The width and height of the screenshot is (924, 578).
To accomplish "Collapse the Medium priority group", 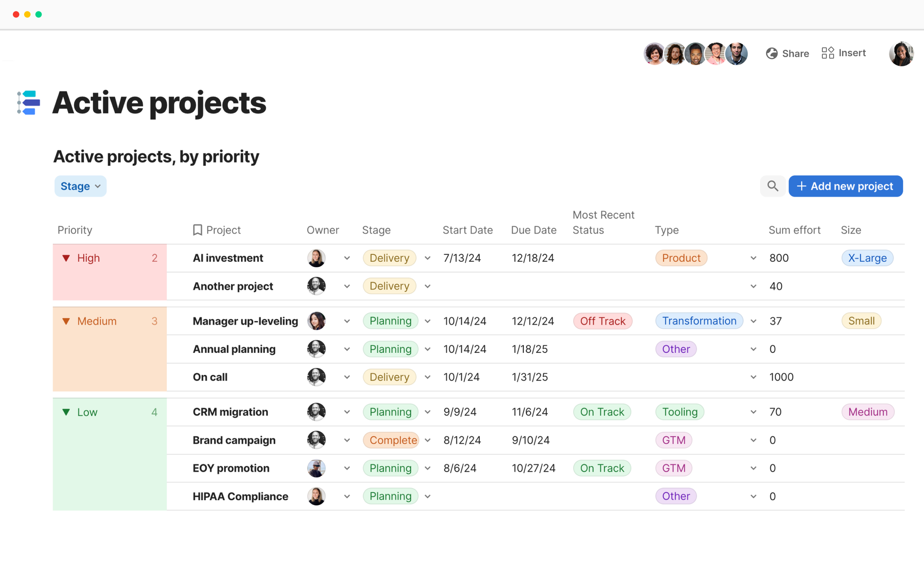I will click(x=66, y=321).
